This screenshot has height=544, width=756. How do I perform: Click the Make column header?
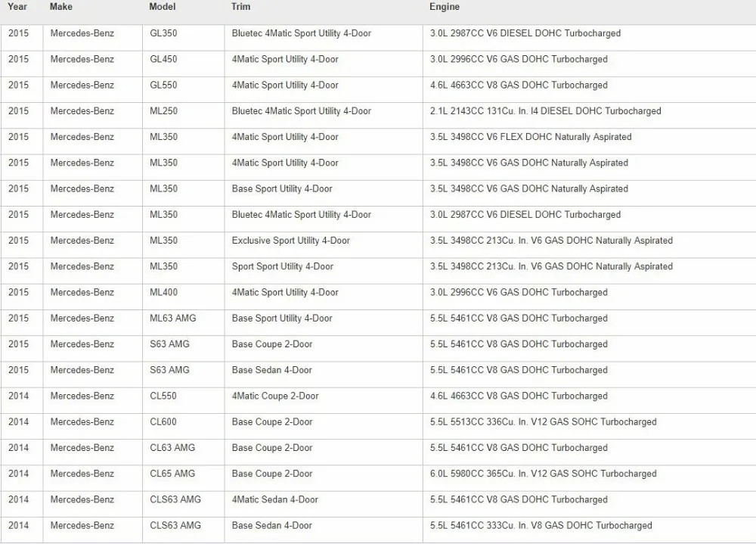click(60, 7)
